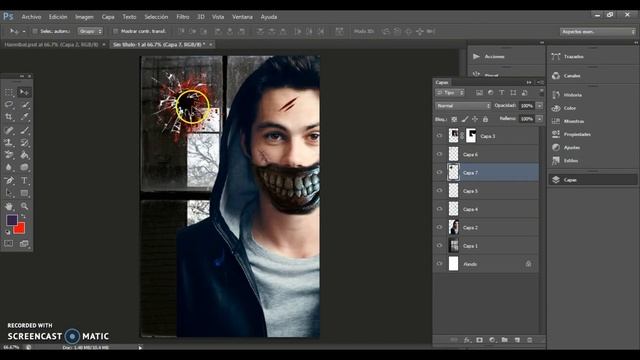Select the Clone Stamp tool
640x360 pixels.
9,142
